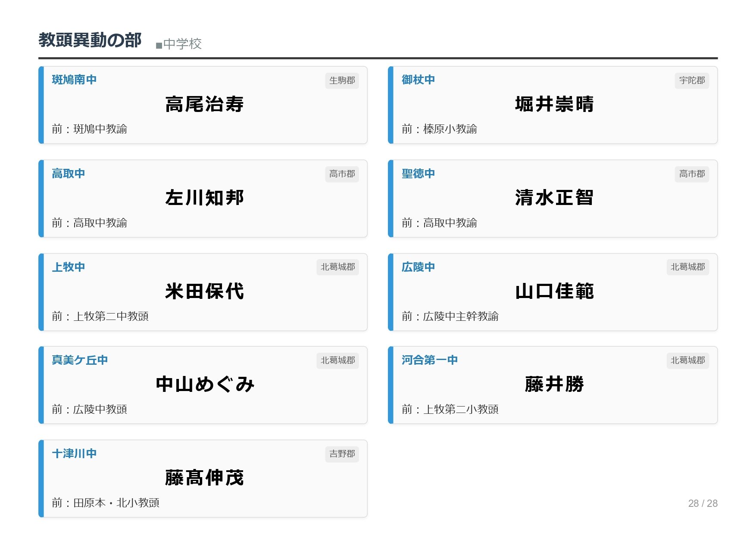Click the 斑鳩南中 school name heading

[x=74, y=80]
